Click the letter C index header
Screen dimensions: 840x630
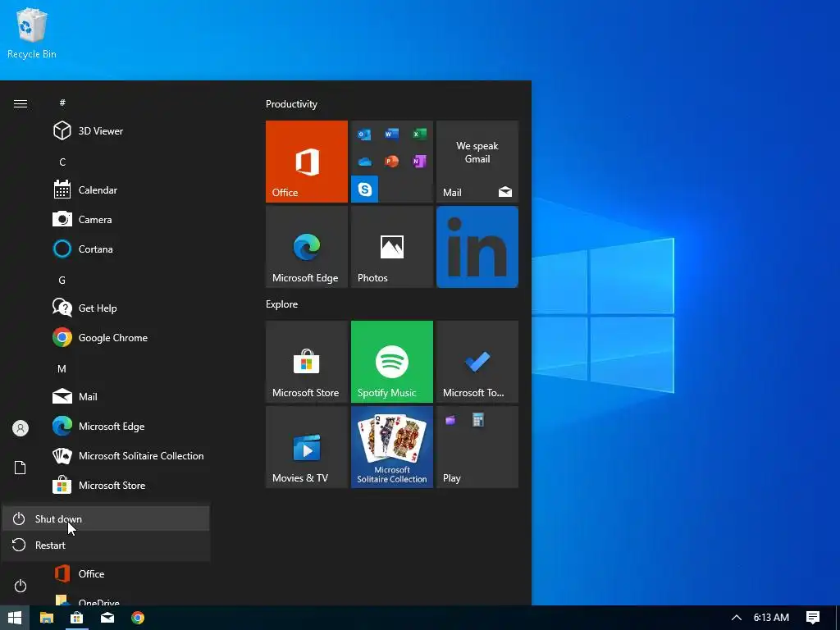click(x=62, y=162)
